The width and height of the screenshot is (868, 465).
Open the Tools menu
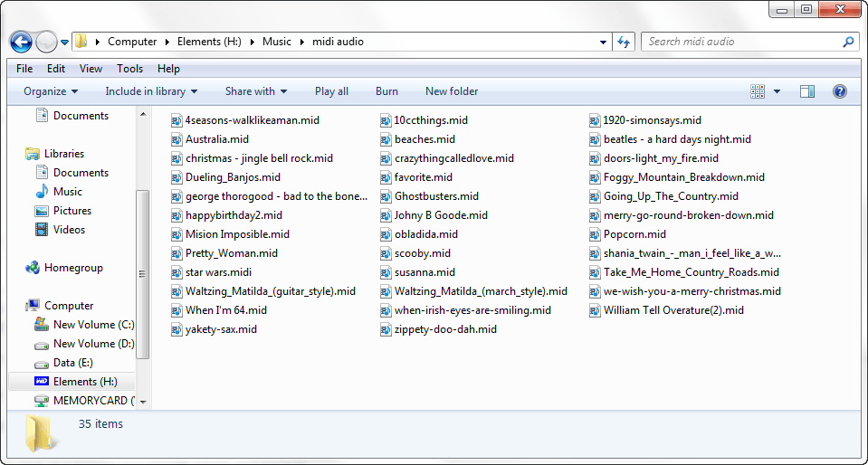[x=129, y=69]
